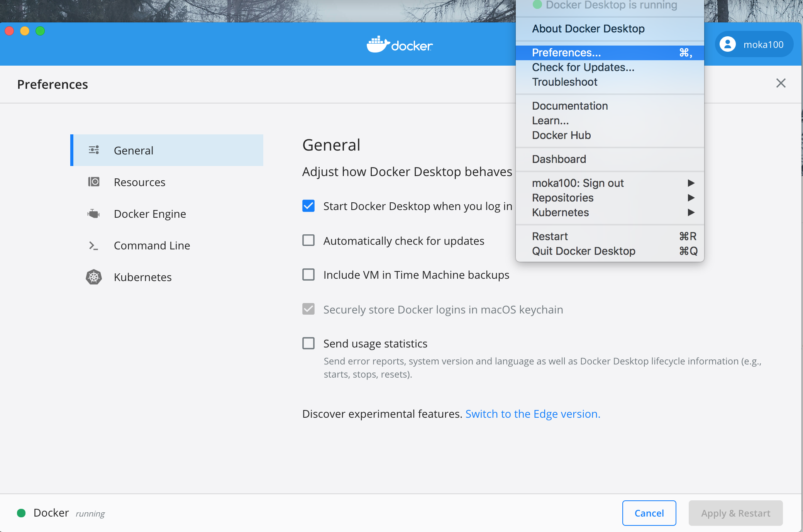This screenshot has height=532, width=803.
Task: Check Include VM in Time Machine backups
Action: (308, 274)
